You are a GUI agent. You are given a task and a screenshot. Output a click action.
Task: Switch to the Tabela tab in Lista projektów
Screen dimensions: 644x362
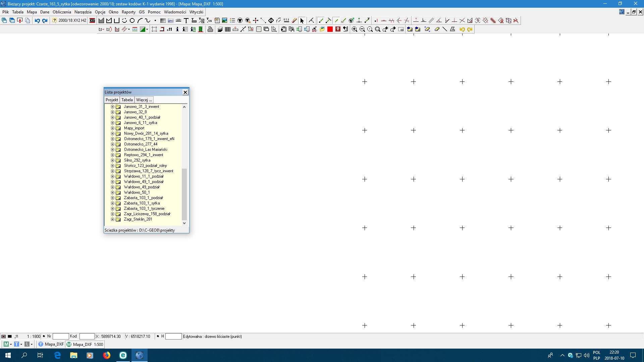pyautogui.click(x=127, y=100)
